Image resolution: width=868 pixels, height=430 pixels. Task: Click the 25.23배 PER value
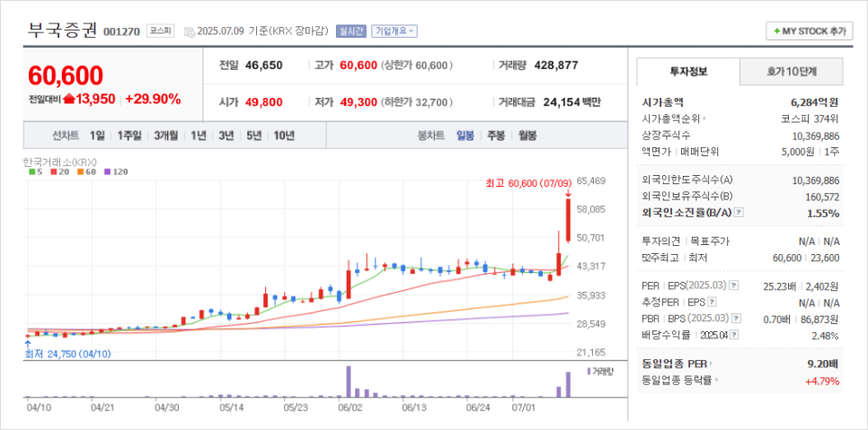tap(777, 285)
